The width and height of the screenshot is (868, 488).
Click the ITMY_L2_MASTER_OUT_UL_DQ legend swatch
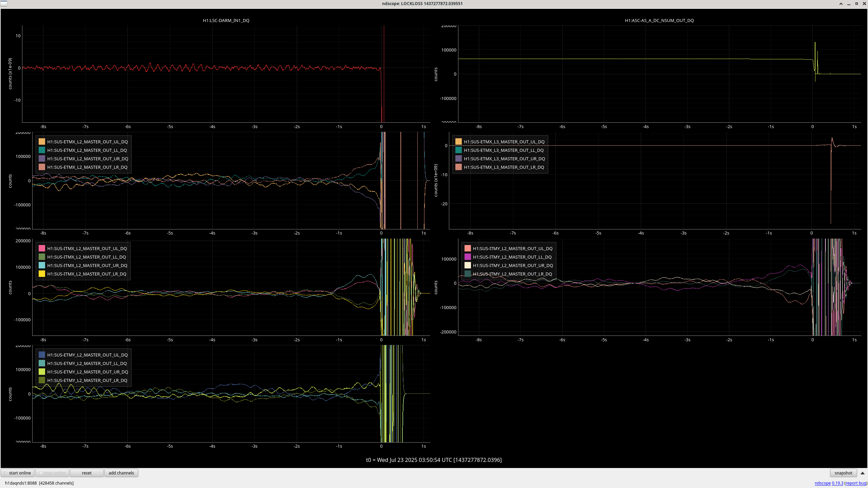(468, 248)
